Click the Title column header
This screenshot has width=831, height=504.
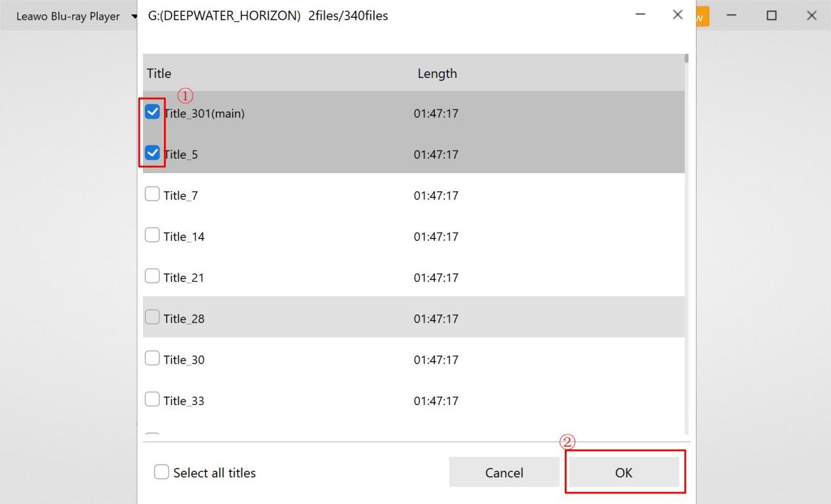[x=159, y=73]
